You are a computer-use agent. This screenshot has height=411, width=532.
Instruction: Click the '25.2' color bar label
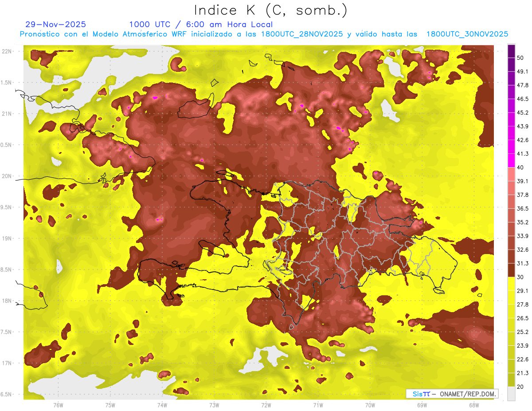[523, 332]
